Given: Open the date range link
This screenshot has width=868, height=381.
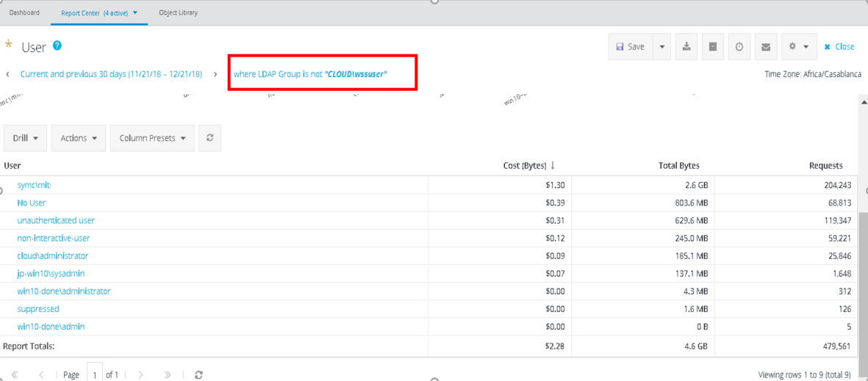Looking at the screenshot, I should coord(111,74).
